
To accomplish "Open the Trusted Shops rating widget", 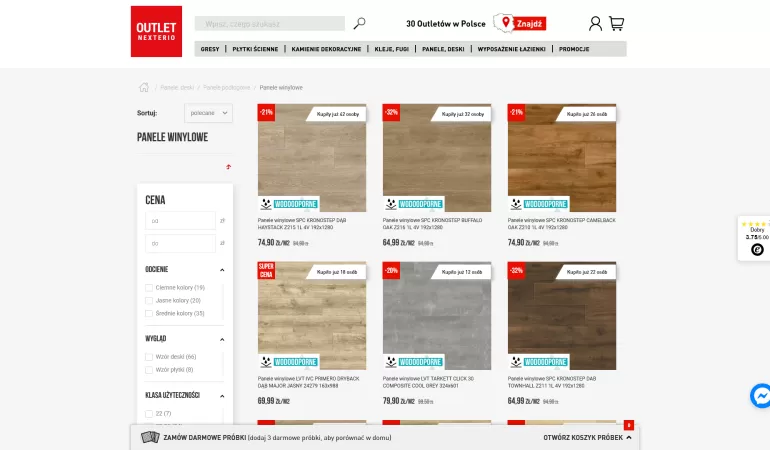I will pyautogui.click(x=754, y=238).
